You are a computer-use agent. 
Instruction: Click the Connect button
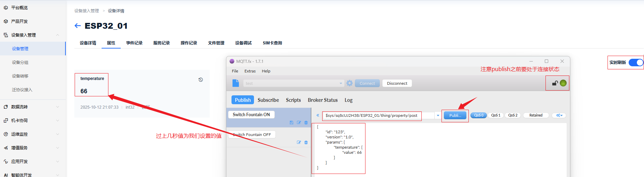(x=367, y=83)
